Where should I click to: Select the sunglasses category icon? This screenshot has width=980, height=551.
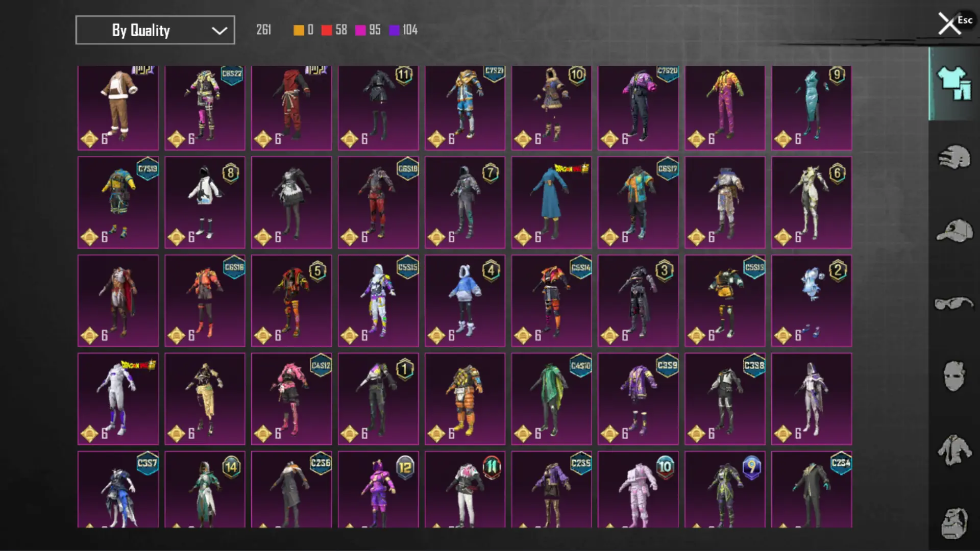tap(953, 304)
